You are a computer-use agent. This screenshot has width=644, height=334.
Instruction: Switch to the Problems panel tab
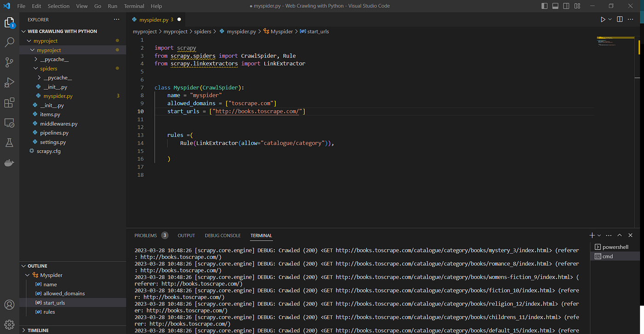tap(145, 235)
